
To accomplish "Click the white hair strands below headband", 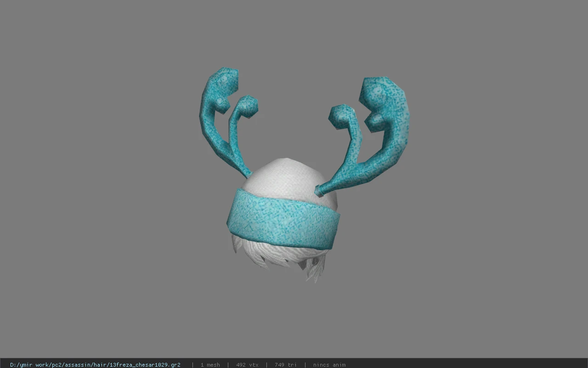I will click(x=280, y=260).
